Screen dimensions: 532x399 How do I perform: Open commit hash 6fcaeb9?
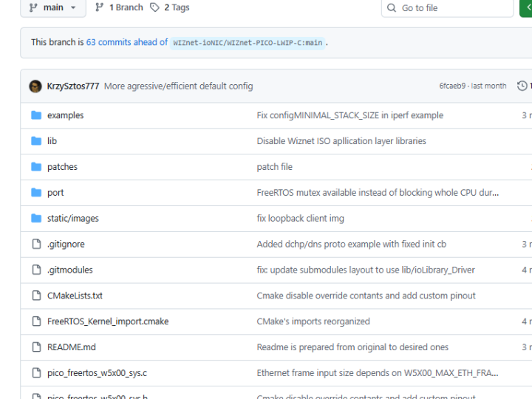[452, 86]
